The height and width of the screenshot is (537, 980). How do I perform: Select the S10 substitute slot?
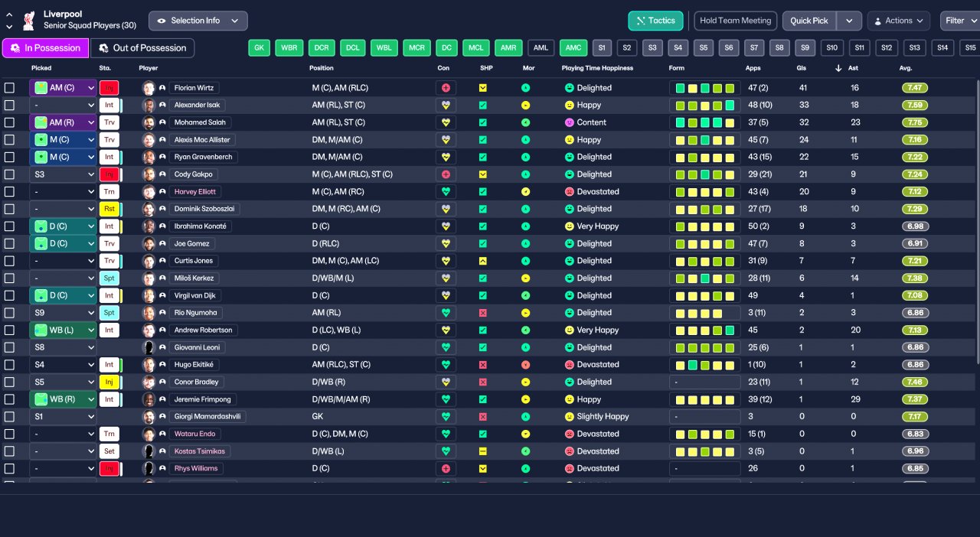(x=832, y=48)
